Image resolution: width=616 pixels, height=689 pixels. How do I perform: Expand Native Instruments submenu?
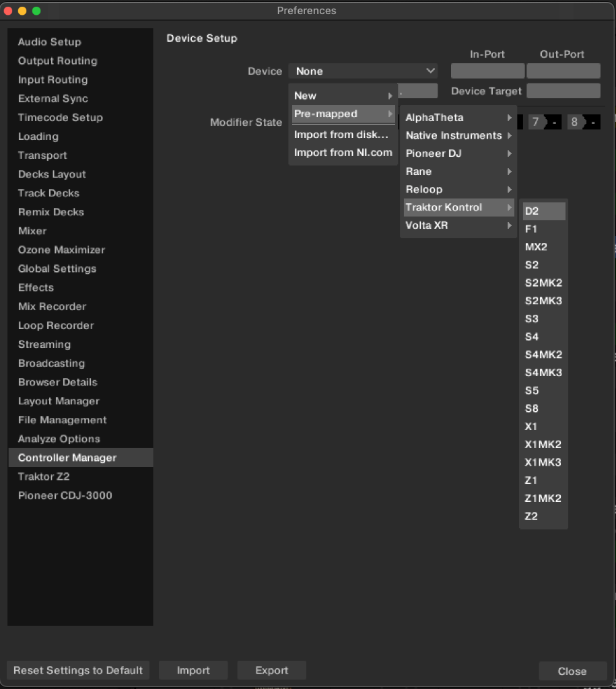(458, 135)
